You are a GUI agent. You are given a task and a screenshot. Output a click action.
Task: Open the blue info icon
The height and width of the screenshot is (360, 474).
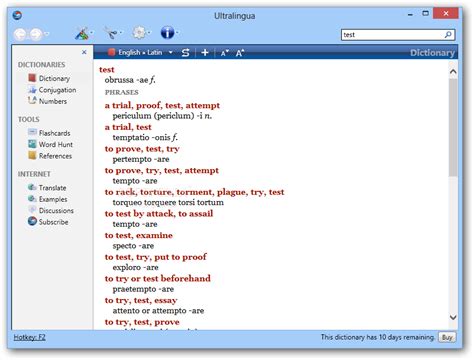pos(167,33)
